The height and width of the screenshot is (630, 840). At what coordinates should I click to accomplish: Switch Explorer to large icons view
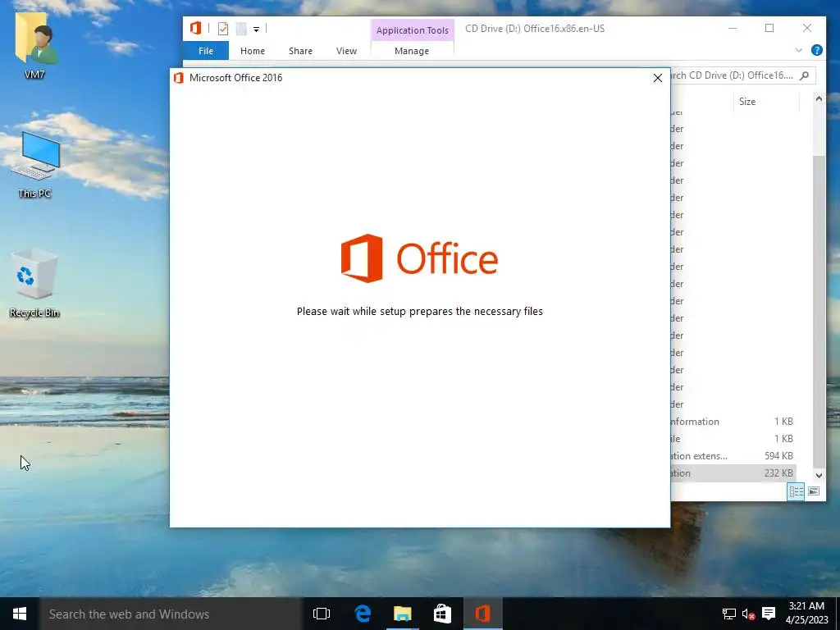click(x=814, y=491)
